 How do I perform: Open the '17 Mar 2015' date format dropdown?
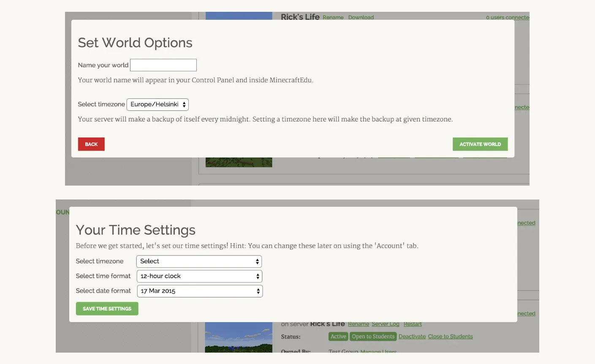pos(200,291)
